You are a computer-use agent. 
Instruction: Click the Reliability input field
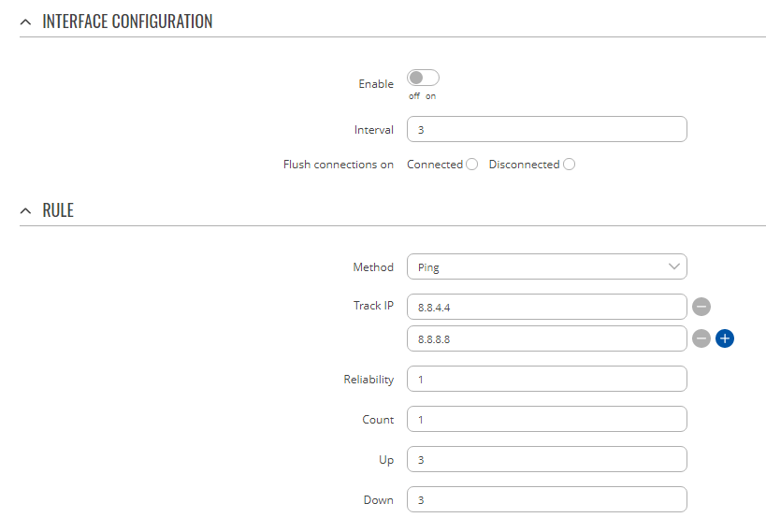coord(547,380)
